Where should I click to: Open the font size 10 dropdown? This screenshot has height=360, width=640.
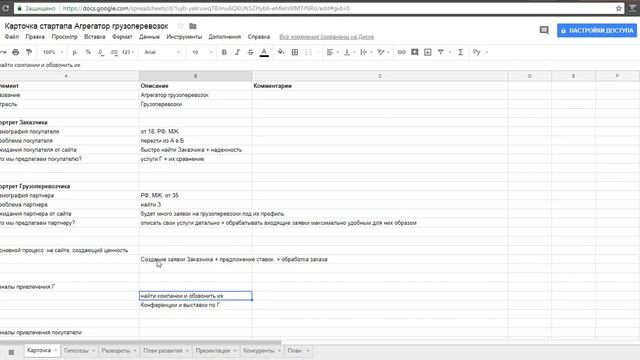(202, 52)
